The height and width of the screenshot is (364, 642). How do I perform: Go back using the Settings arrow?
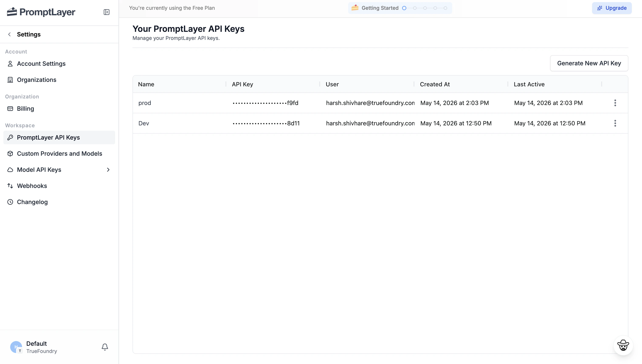point(10,34)
